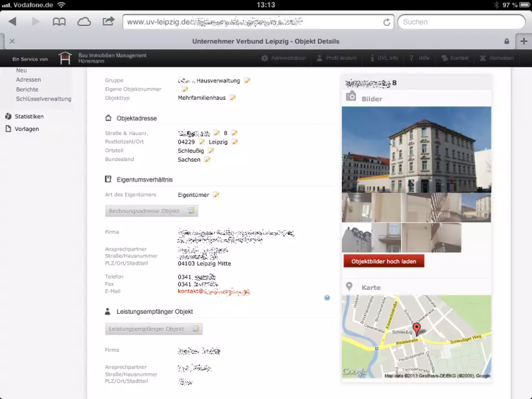Click the Google logo on the map
Viewport: 532px width, 399px height.
point(354,372)
